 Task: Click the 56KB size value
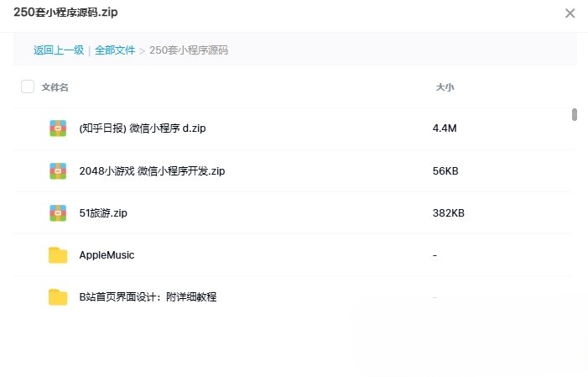[445, 171]
